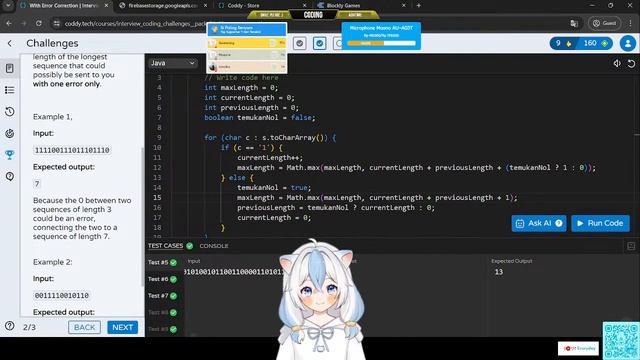Open the Java language dropdown
Viewport: 640px width, 360px height.
(x=172, y=63)
